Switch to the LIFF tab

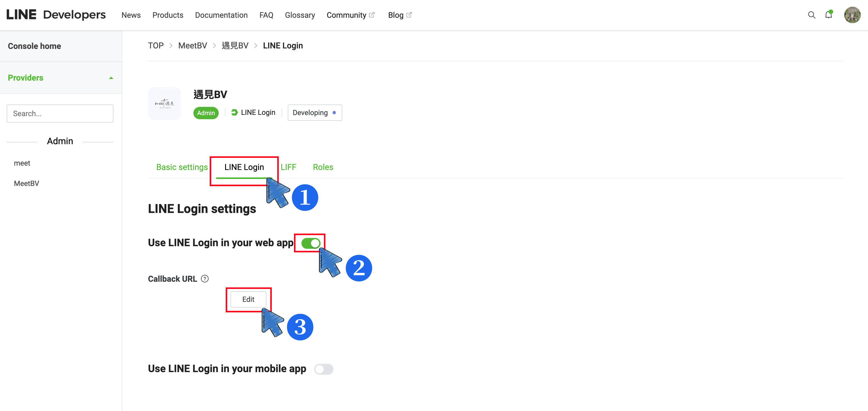point(289,167)
